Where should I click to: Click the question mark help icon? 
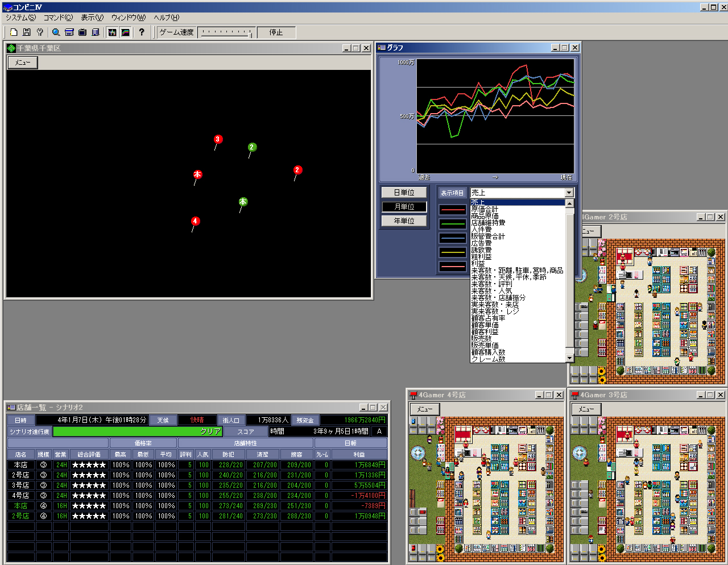142,32
